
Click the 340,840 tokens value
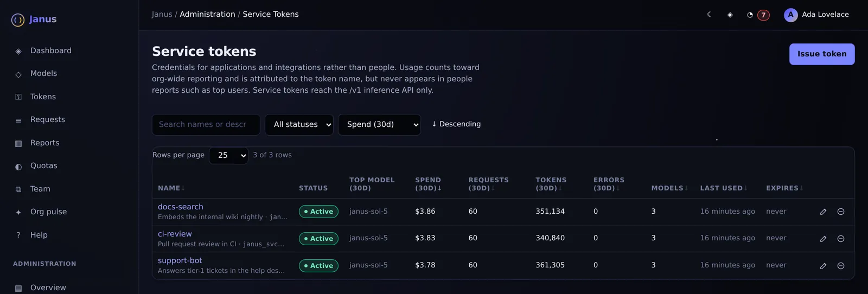click(550, 238)
